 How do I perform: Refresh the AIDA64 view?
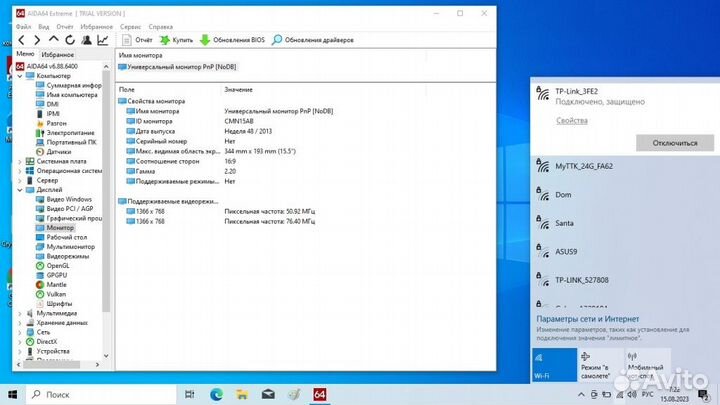70,40
